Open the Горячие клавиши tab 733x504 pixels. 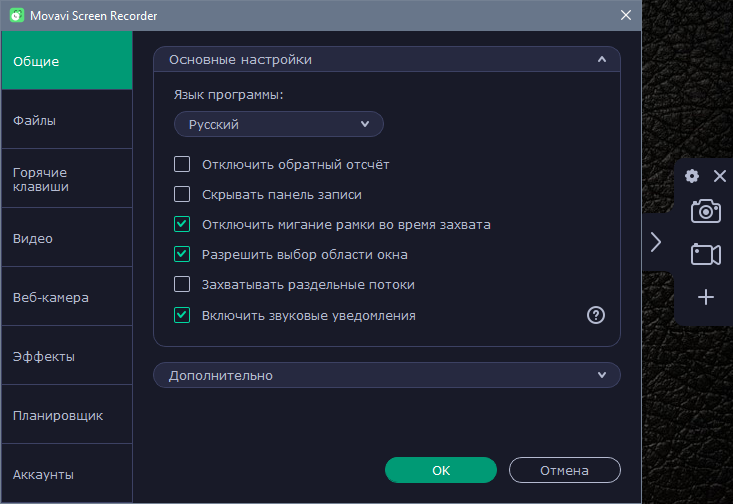pos(67,179)
